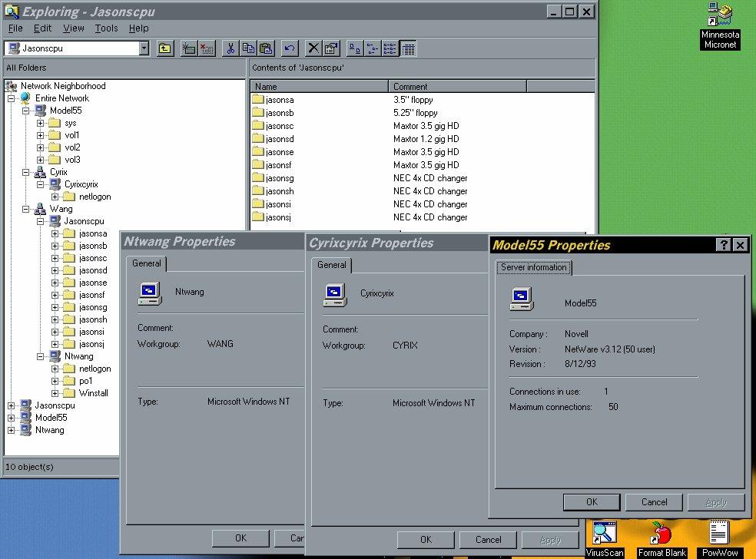Switch to List view

pos(390,48)
